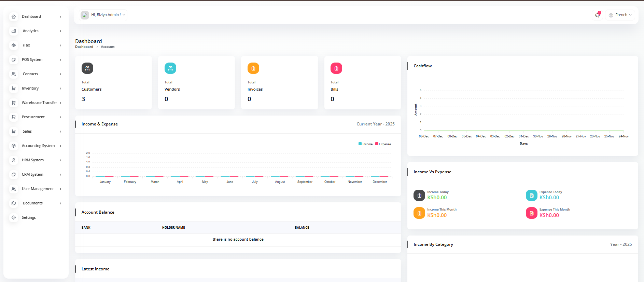Click the admin avatar image
This screenshot has height=282, width=644.
point(85,15)
